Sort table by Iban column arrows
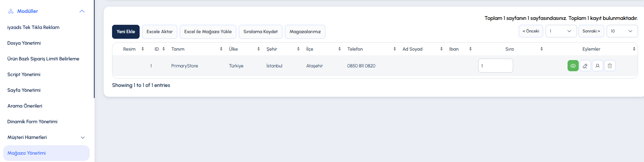Screen dimensions: 644x162 tap(471, 49)
